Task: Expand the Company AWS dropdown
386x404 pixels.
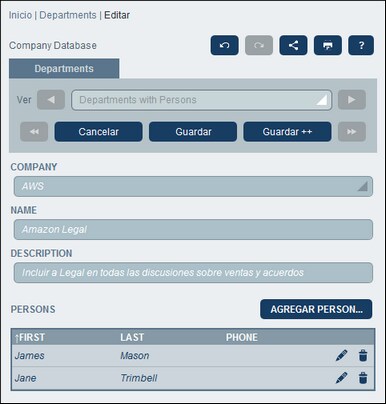Action: [193, 186]
